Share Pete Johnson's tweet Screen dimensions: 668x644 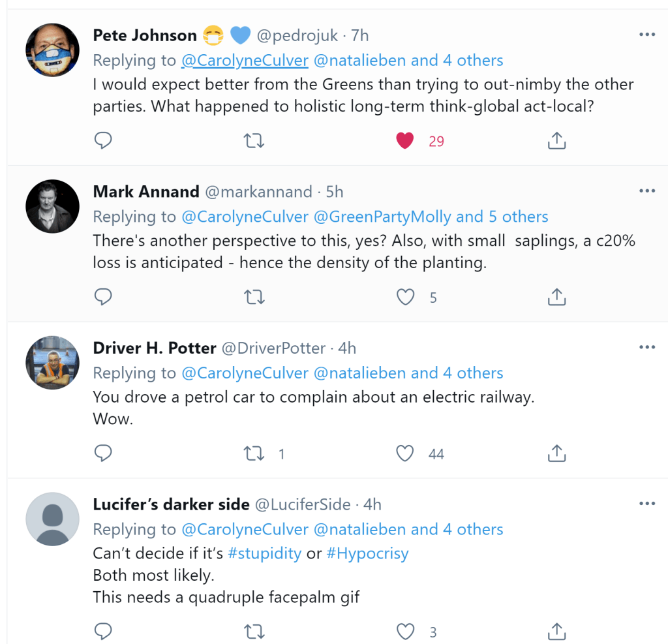click(556, 141)
